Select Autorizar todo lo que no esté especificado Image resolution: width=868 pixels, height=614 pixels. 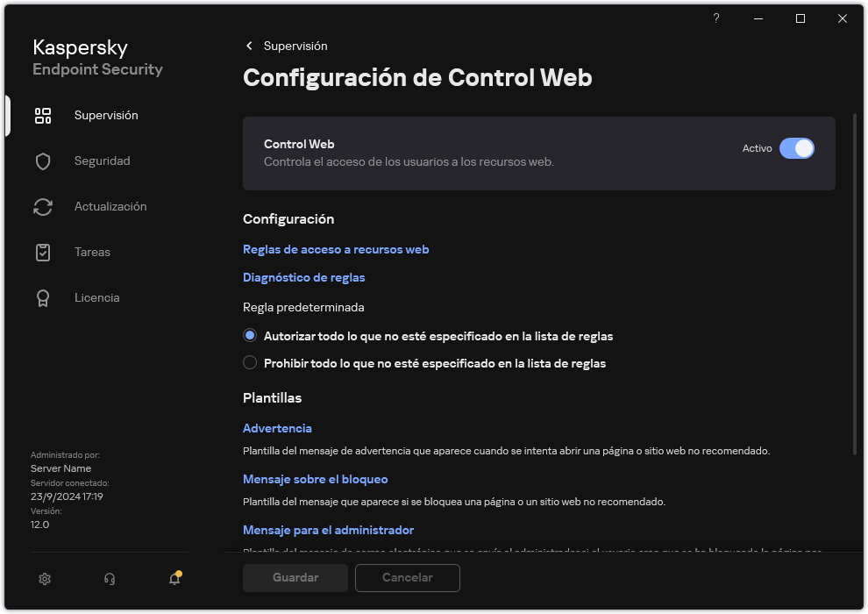pyautogui.click(x=250, y=336)
